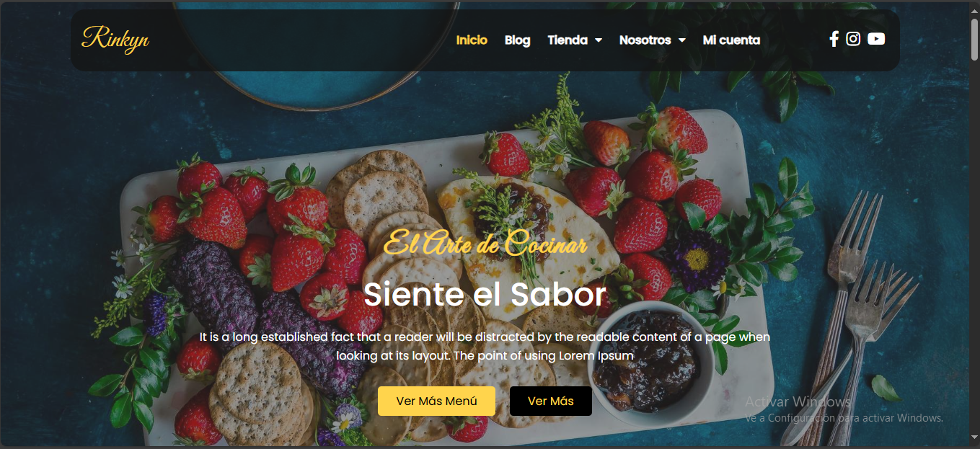Go to the Blog menu item
Viewport: 980px width, 449px height.
517,40
